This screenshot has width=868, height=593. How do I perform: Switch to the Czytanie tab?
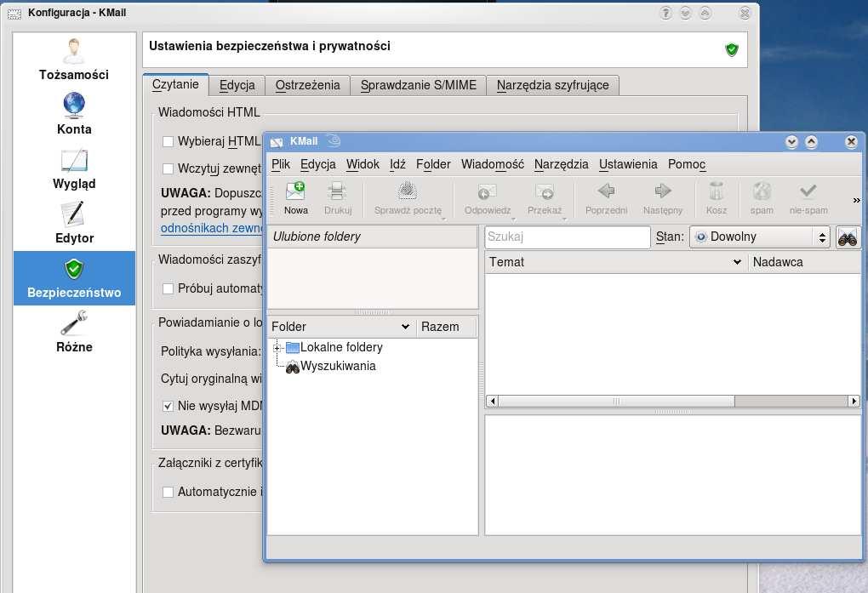(175, 85)
